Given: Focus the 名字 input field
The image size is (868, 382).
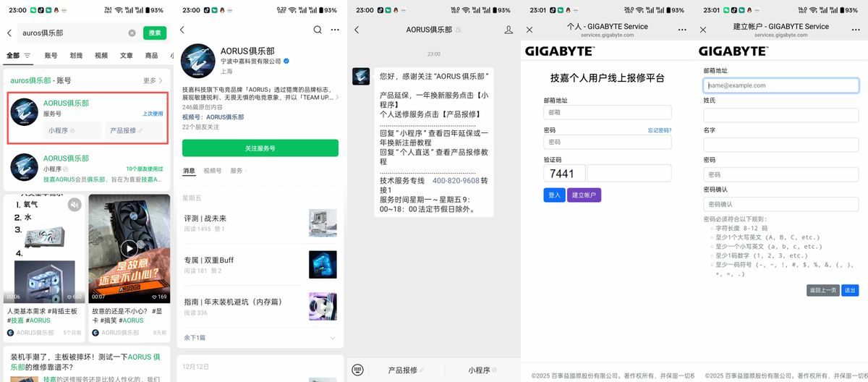Looking at the screenshot, I should pos(781,145).
